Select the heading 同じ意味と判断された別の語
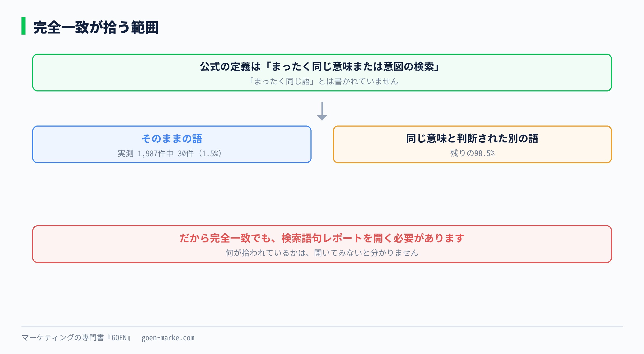This screenshot has width=644, height=354. [x=472, y=139]
